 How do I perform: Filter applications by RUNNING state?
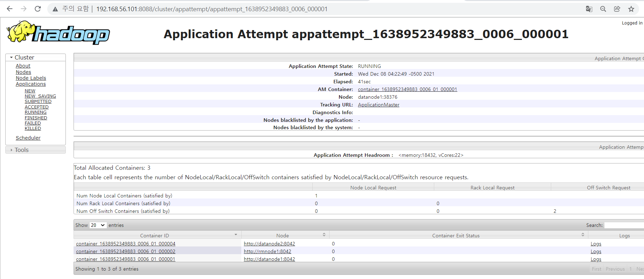(36, 112)
